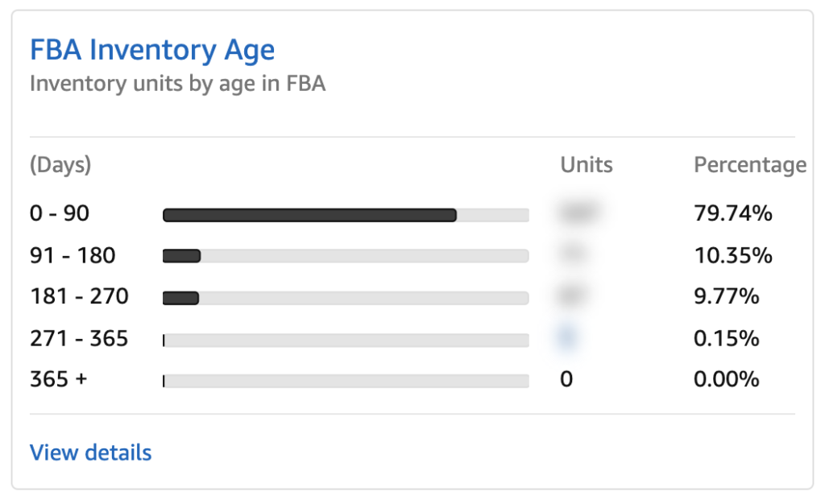Select the 91 - 180 age range label
This screenshot has width=825, height=504.
point(70,254)
